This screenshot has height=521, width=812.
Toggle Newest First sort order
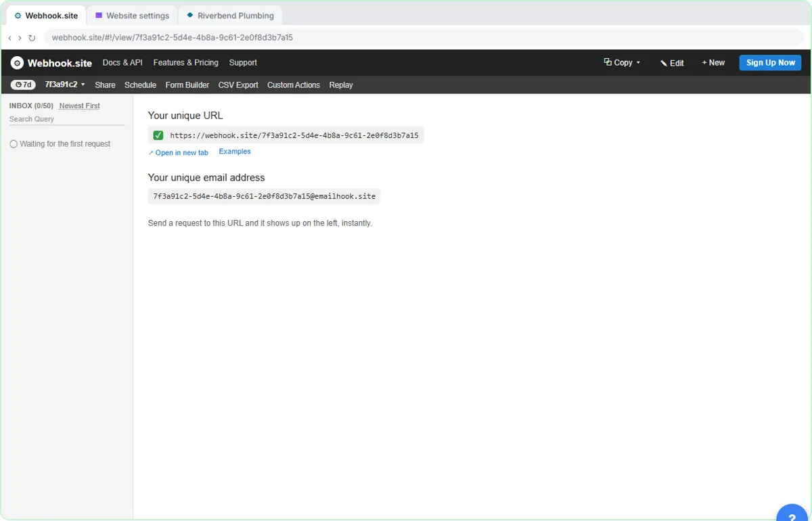coord(79,106)
